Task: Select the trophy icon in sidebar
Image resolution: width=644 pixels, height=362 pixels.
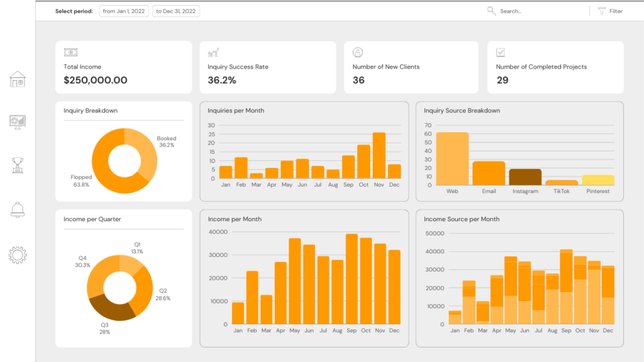Action: (x=18, y=165)
